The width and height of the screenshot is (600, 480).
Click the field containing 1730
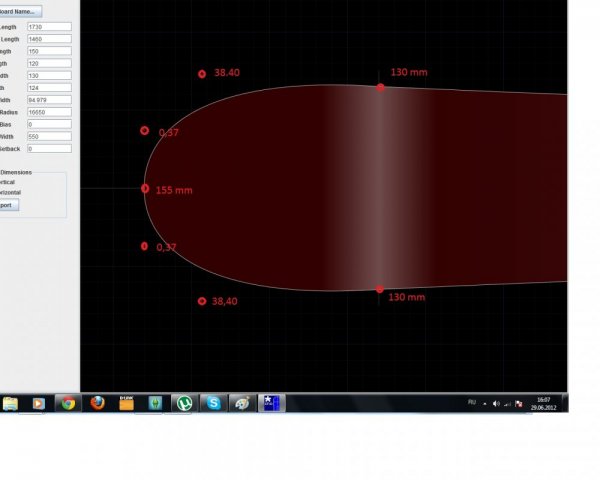pos(49,27)
